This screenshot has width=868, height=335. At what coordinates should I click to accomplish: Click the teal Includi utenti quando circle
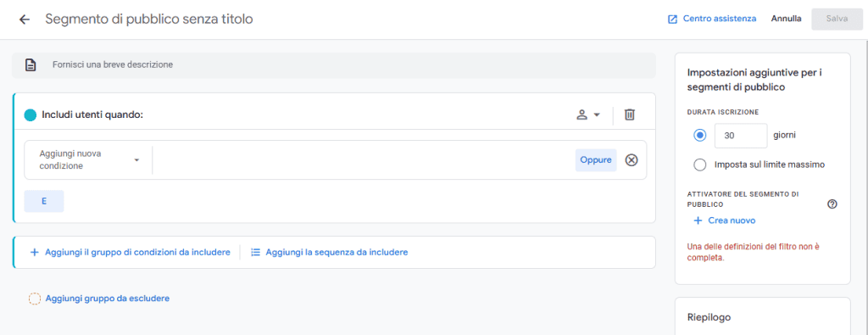(31, 115)
